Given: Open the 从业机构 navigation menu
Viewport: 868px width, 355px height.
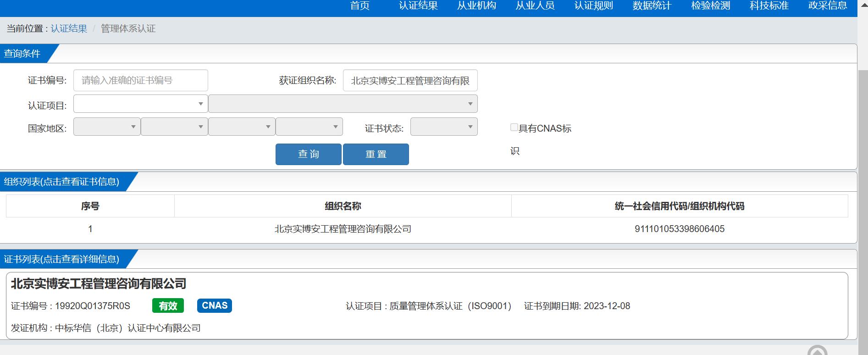Looking at the screenshot, I should 477,6.
